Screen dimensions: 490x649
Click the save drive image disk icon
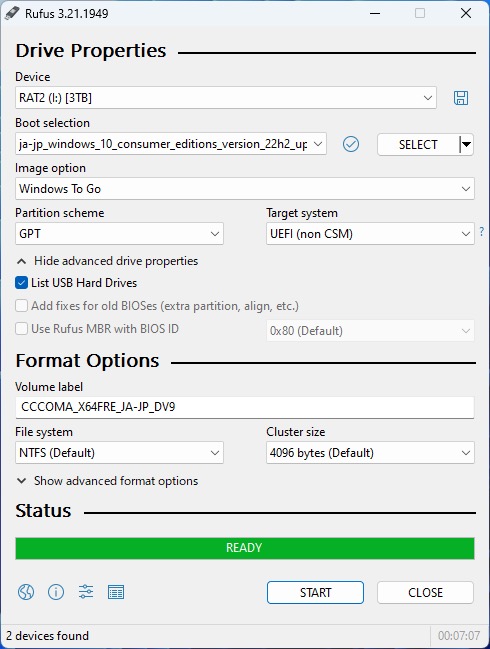tap(461, 98)
